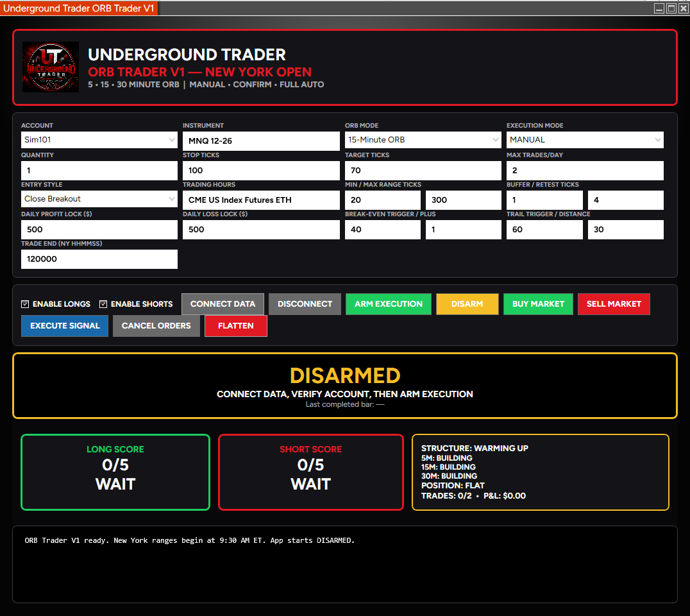Close the ORB Trader window

tap(684, 8)
